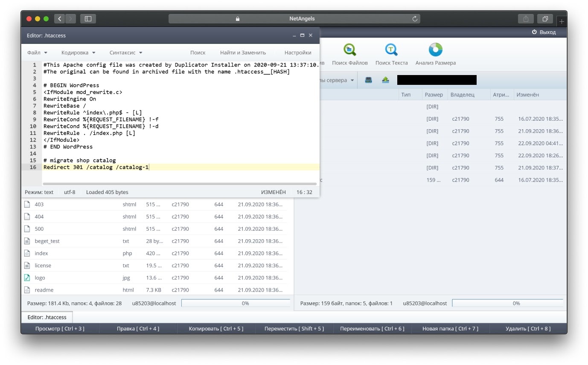Click the Safari share icon
The width and height of the screenshot is (588, 365).
click(x=526, y=19)
